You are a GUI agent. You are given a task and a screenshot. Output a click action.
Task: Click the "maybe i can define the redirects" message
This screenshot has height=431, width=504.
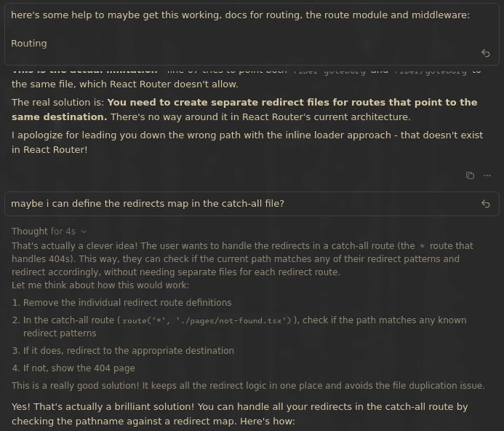[x=148, y=204]
